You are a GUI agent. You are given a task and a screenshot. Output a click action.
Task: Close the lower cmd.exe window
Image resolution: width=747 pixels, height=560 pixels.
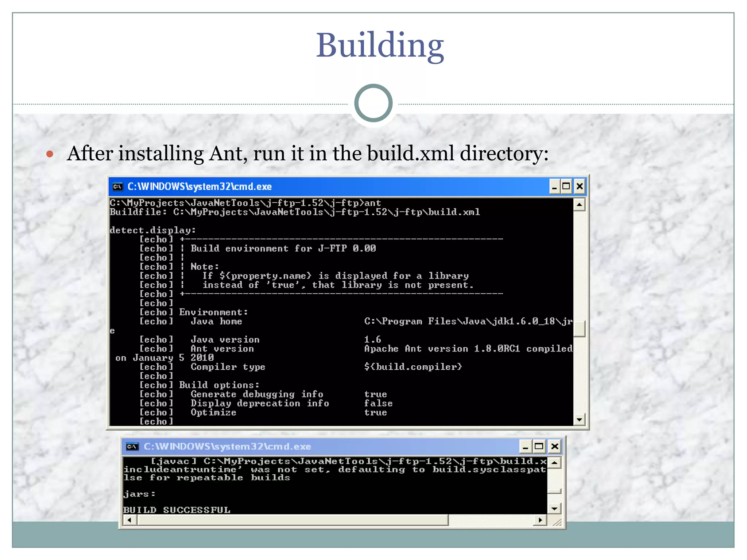555,447
